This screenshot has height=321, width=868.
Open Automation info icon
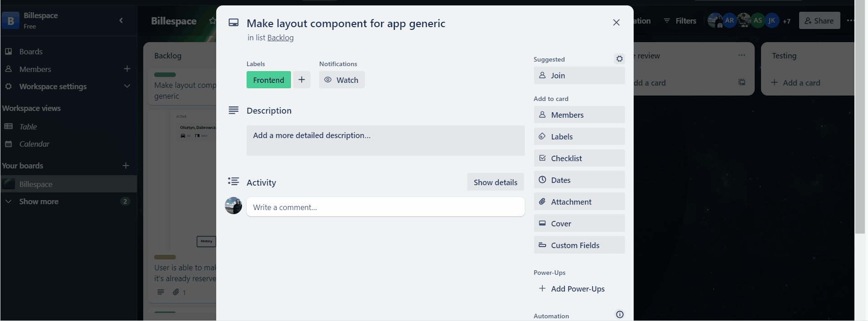[620, 314]
